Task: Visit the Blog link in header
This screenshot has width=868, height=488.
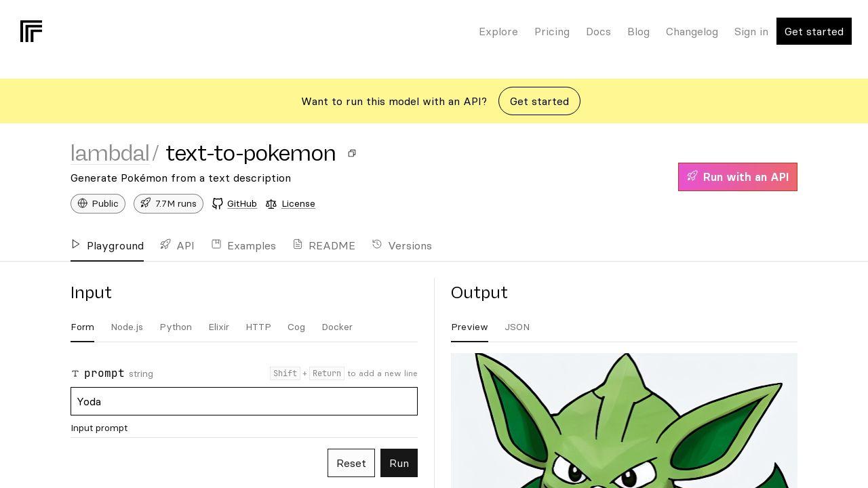Action: click(638, 32)
